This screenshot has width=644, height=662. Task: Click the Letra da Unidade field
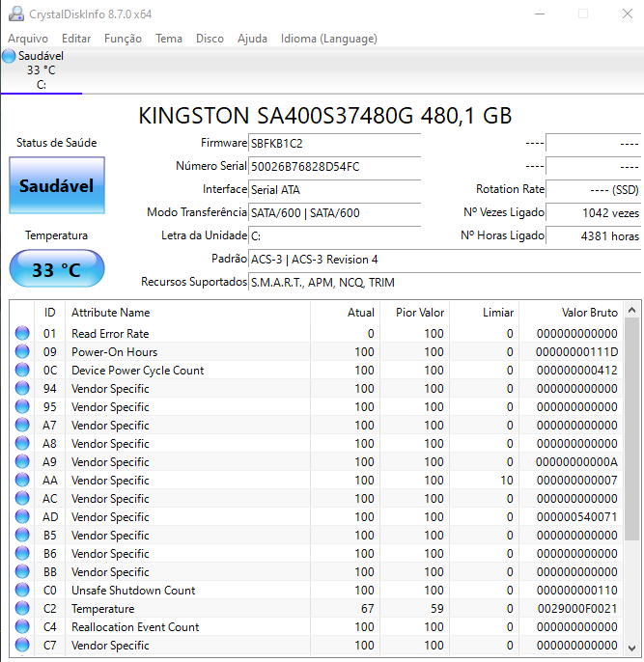click(x=334, y=236)
